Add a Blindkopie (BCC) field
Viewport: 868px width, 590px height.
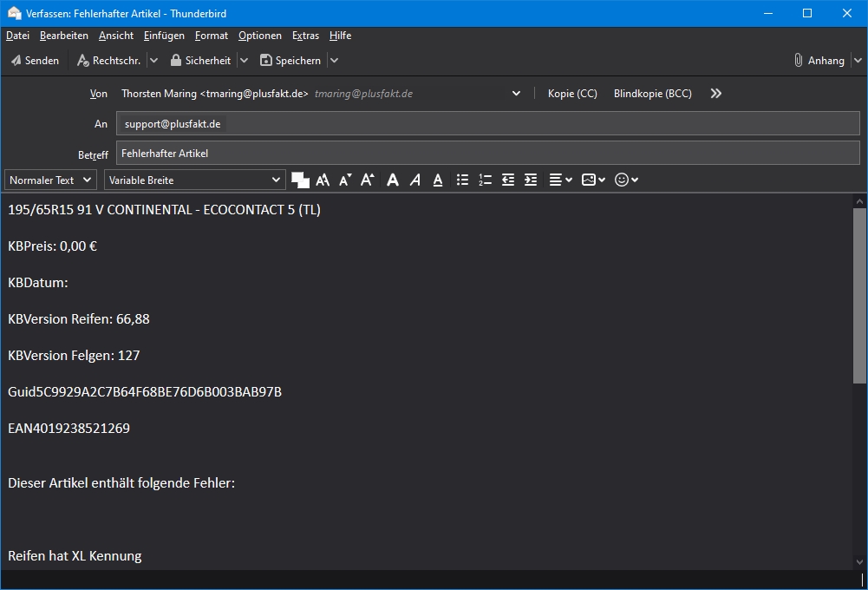(x=653, y=94)
